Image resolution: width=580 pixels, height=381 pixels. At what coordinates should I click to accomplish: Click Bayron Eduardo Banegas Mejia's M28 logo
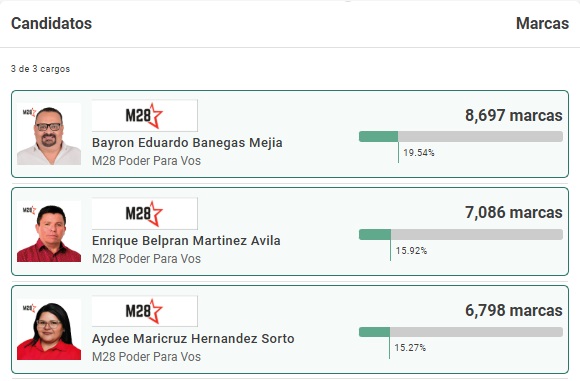(145, 115)
